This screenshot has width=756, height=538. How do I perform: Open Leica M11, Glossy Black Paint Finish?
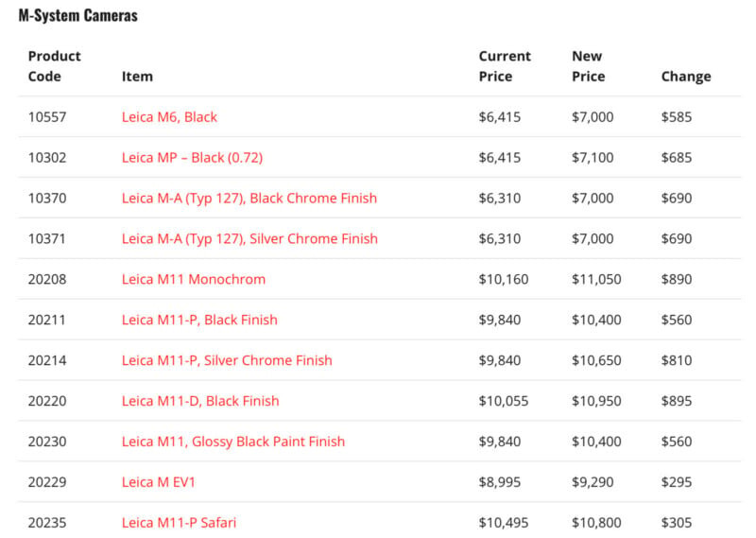click(232, 442)
